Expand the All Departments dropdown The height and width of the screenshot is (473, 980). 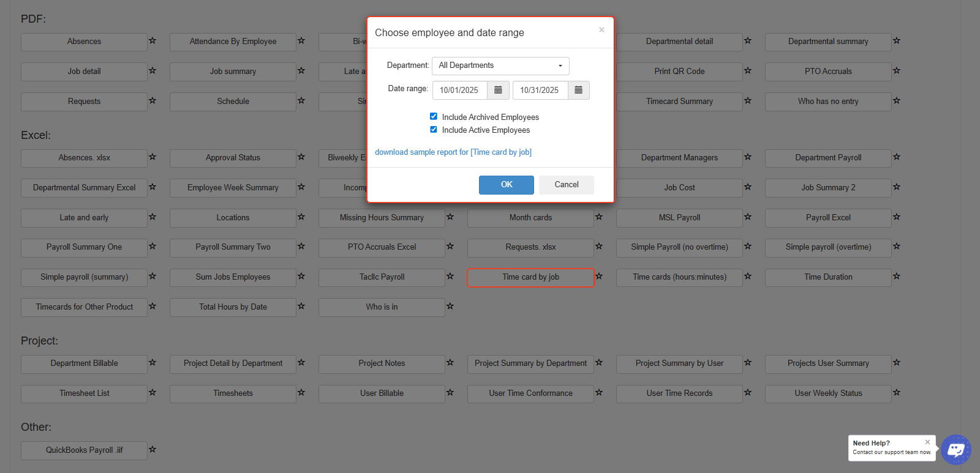pos(500,65)
